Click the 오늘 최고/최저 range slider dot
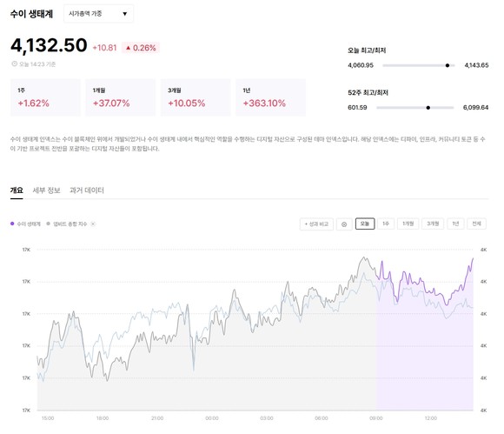This screenshot has width=504, height=434. tap(448, 65)
